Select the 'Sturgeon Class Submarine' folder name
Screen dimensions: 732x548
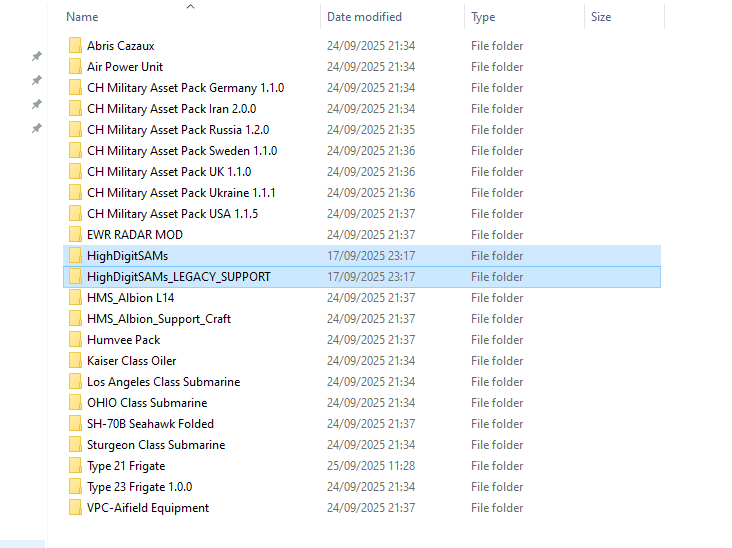point(156,445)
